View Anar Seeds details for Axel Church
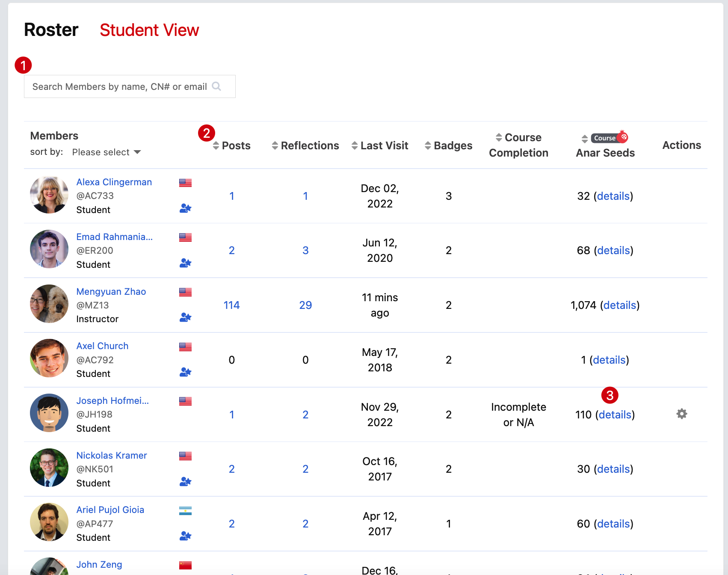This screenshot has width=728, height=575. pyautogui.click(x=610, y=360)
